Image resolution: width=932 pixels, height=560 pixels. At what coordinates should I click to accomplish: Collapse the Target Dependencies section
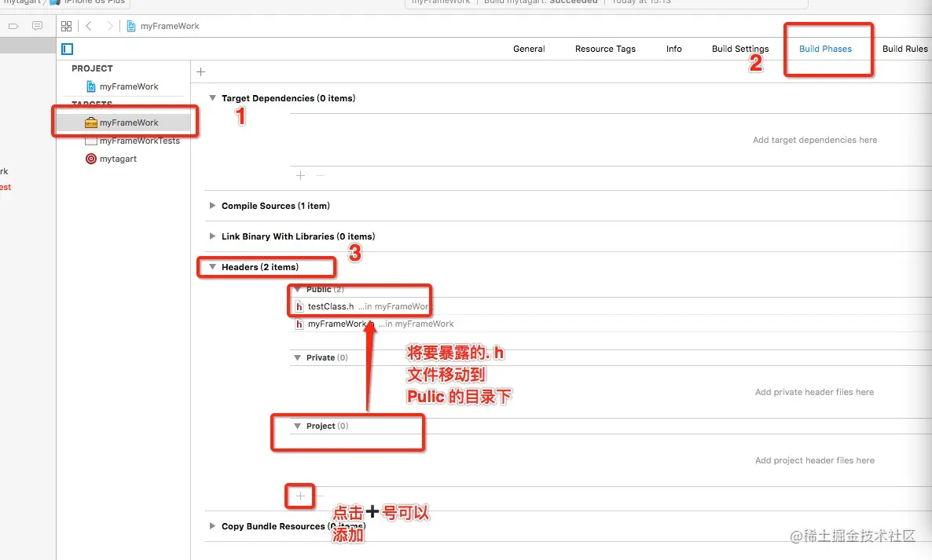click(212, 98)
